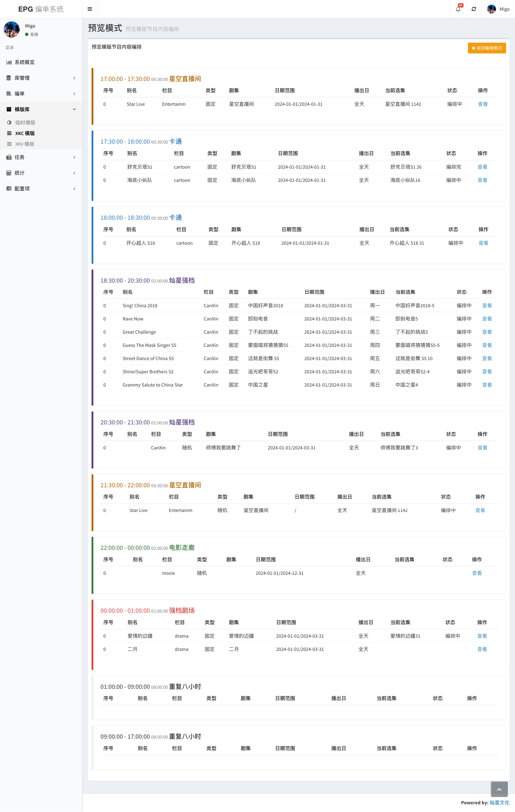Open Migo user profile in header
Viewport: 515px width, 812px height.
[x=499, y=9]
